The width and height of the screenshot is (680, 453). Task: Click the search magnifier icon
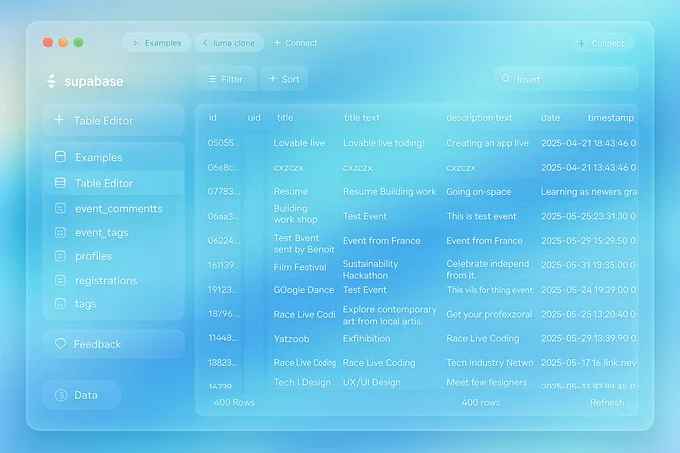pos(506,78)
